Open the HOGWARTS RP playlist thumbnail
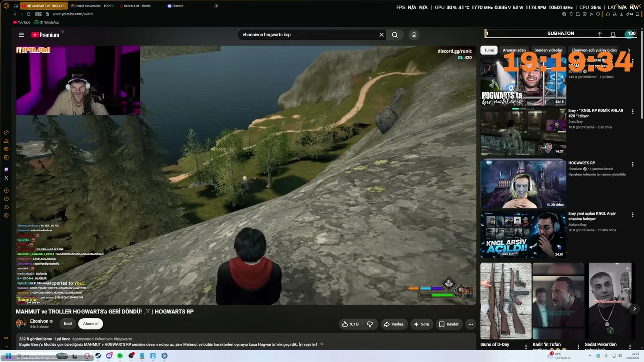644x362 pixels. (523, 184)
